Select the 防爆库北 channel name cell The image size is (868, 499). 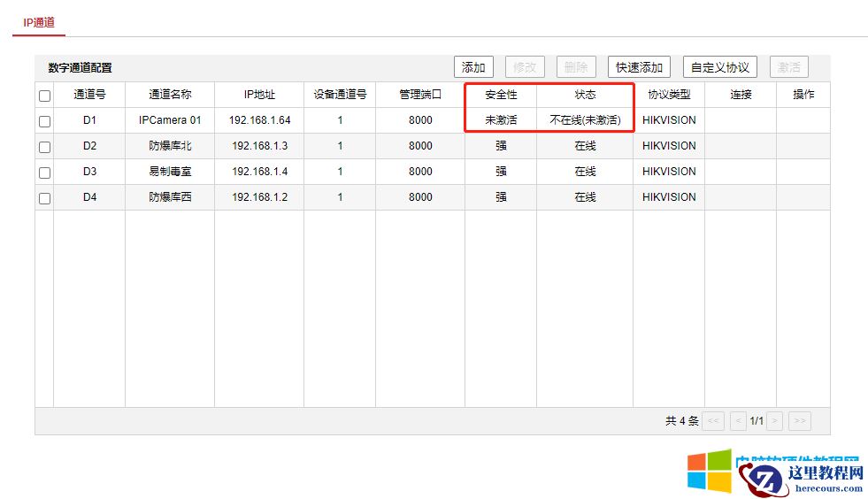[170, 146]
